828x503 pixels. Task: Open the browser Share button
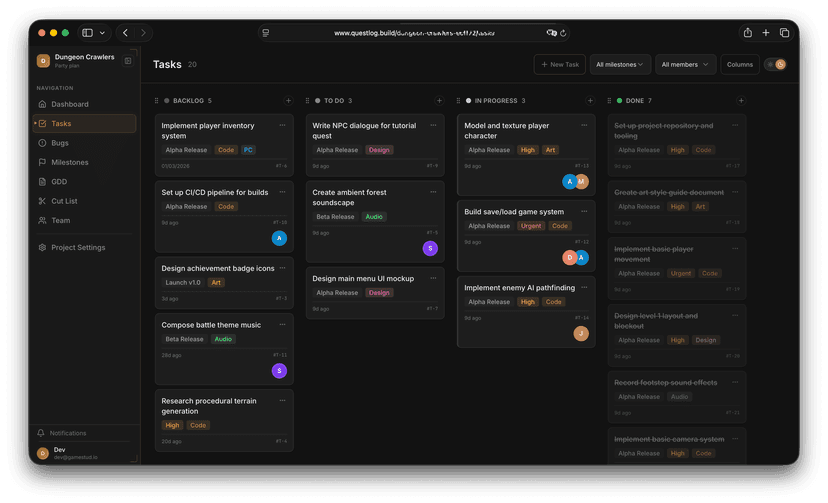(x=748, y=33)
